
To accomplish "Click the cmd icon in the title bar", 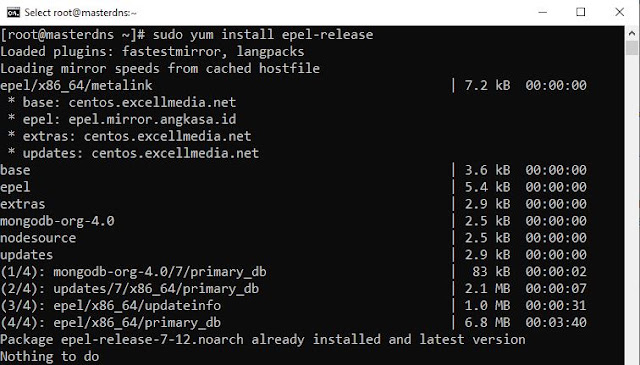I will 13,12.
